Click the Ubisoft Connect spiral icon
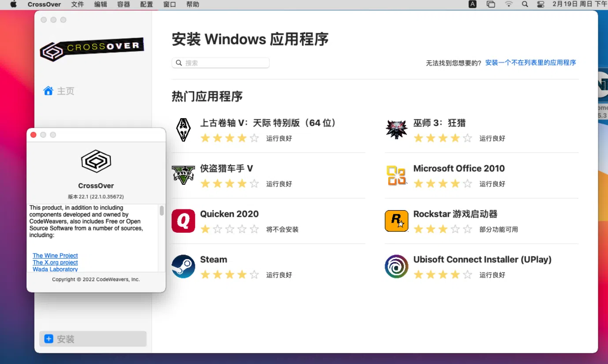 point(396,266)
